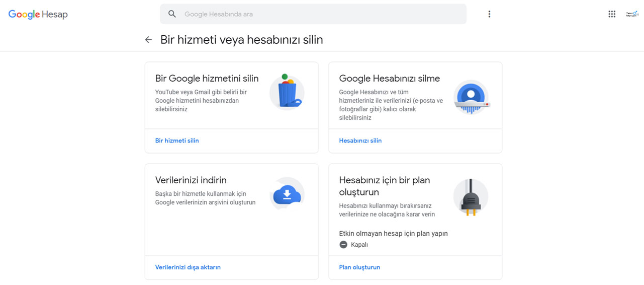Open the account profile avatar
The width and height of the screenshot is (644, 285).
coord(632,14)
